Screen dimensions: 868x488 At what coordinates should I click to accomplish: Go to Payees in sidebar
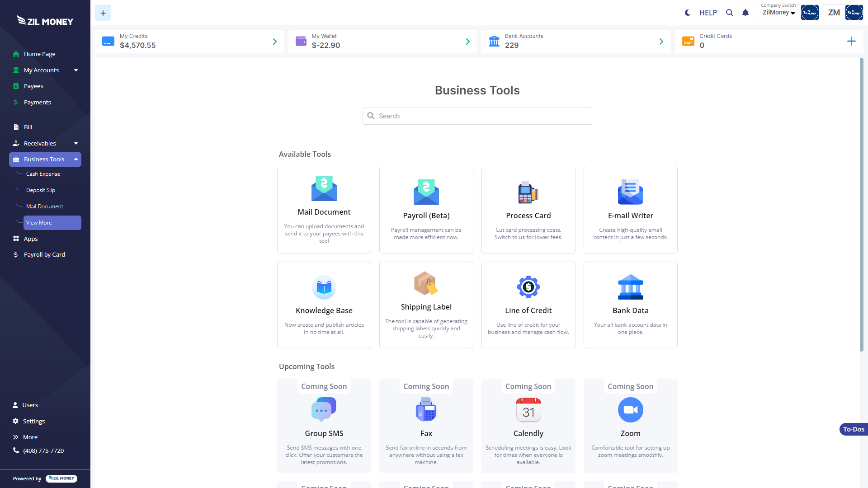point(33,86)
